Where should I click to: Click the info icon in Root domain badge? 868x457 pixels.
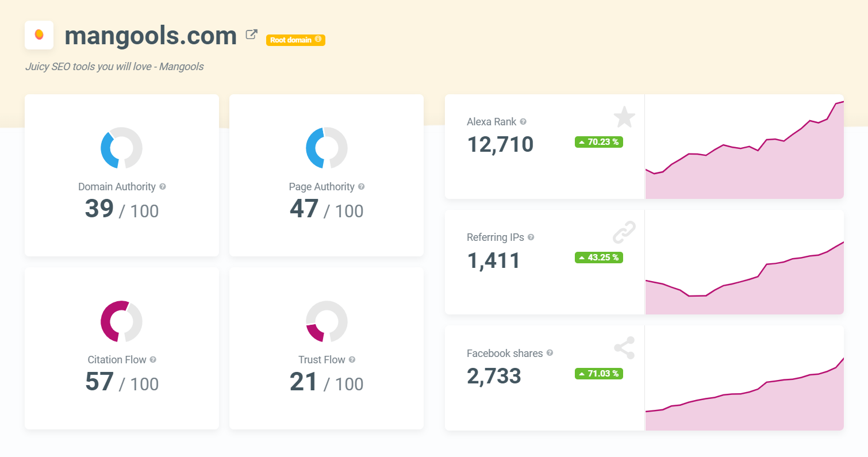click(318, 40)
